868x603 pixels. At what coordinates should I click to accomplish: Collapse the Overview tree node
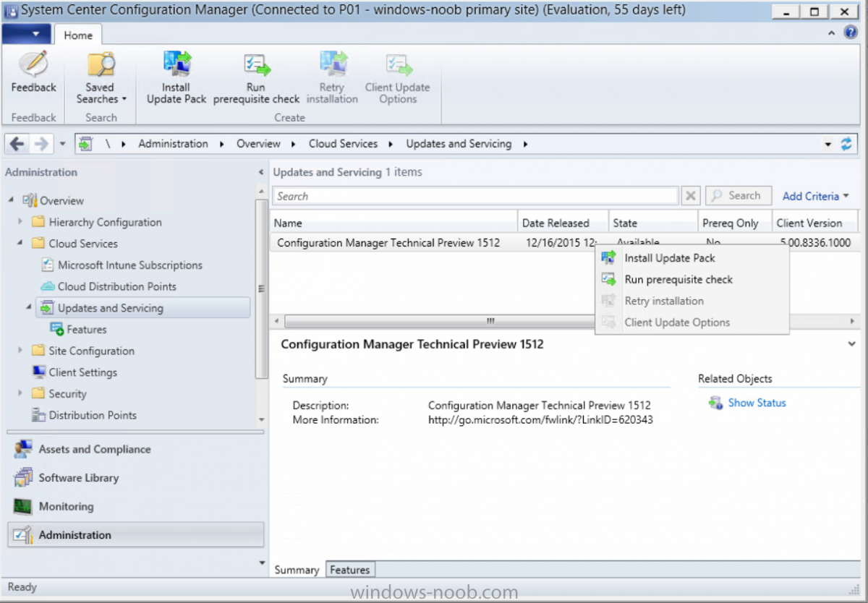click(x=11, y=200)
